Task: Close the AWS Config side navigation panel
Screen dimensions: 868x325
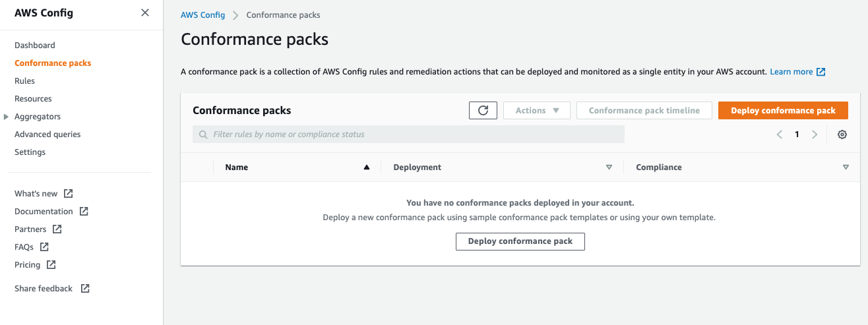Action: click(x=145, y=13)
